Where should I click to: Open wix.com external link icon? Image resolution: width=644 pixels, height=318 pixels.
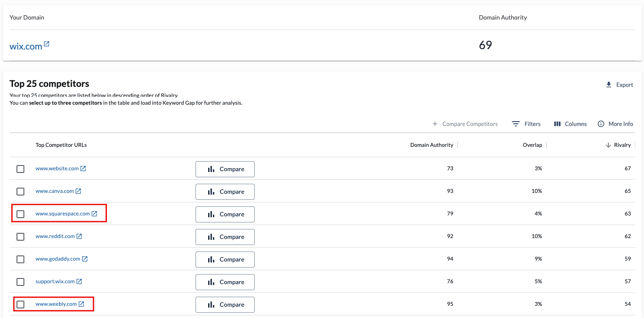point(46,44)
